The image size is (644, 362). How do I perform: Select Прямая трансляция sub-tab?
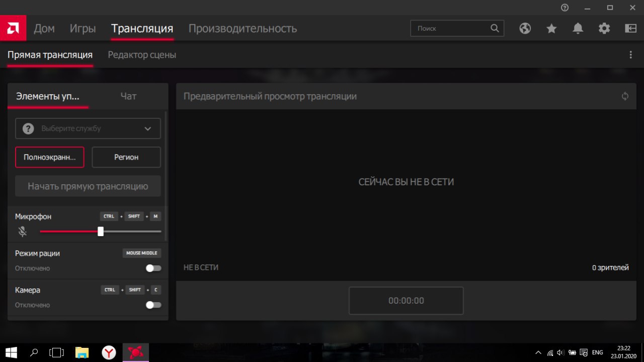point(50,55)
